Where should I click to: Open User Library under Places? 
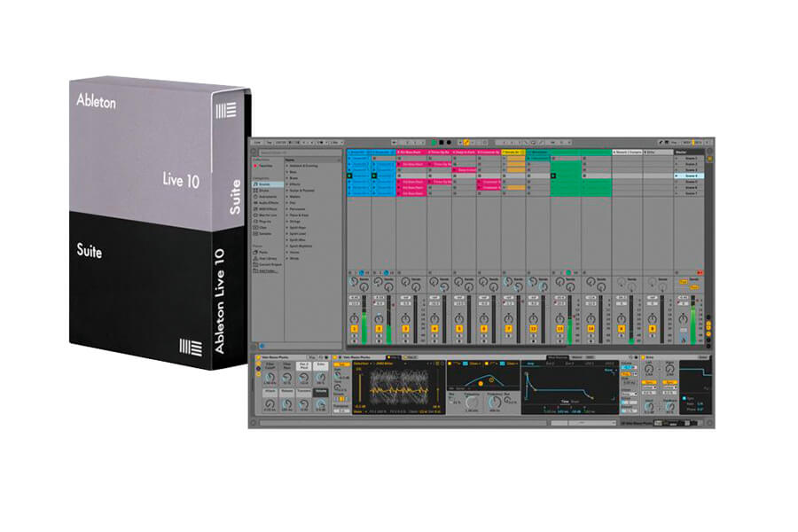click(x=267, y=258)
